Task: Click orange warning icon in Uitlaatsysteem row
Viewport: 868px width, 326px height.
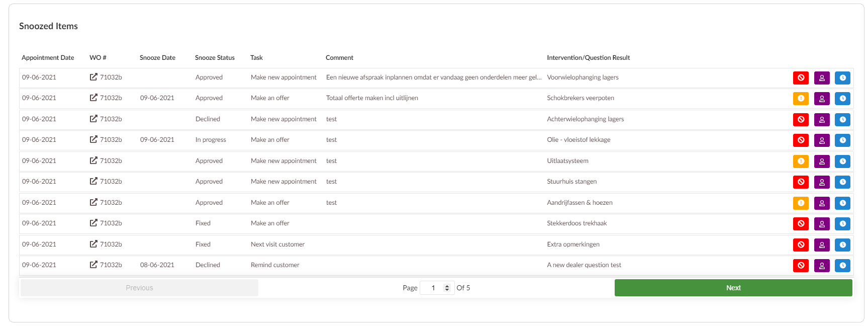Action: 801,161
